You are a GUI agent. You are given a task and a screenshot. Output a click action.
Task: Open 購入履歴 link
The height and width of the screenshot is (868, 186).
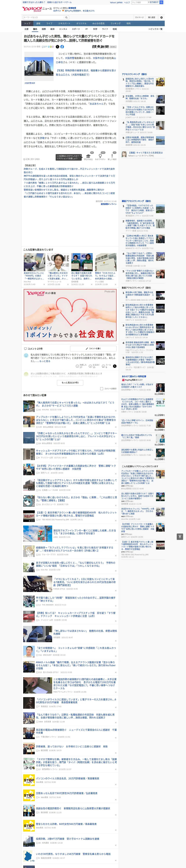[x=152, y=18]
